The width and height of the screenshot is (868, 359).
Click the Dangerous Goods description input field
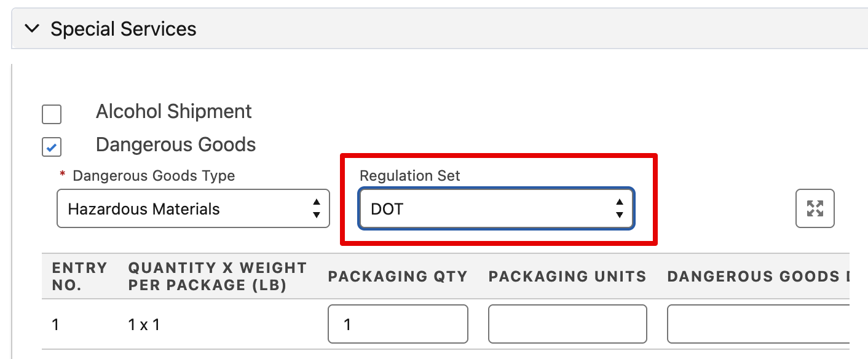click(758, 324)
